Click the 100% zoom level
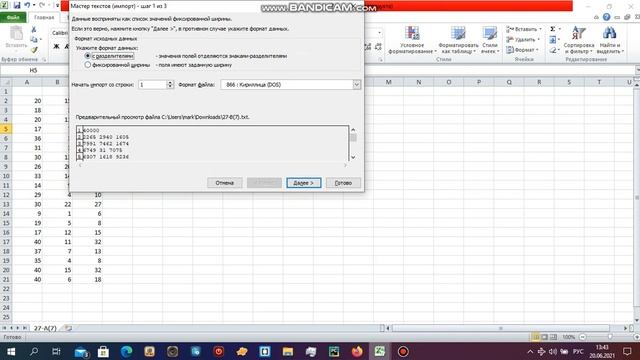 (569, 337)
